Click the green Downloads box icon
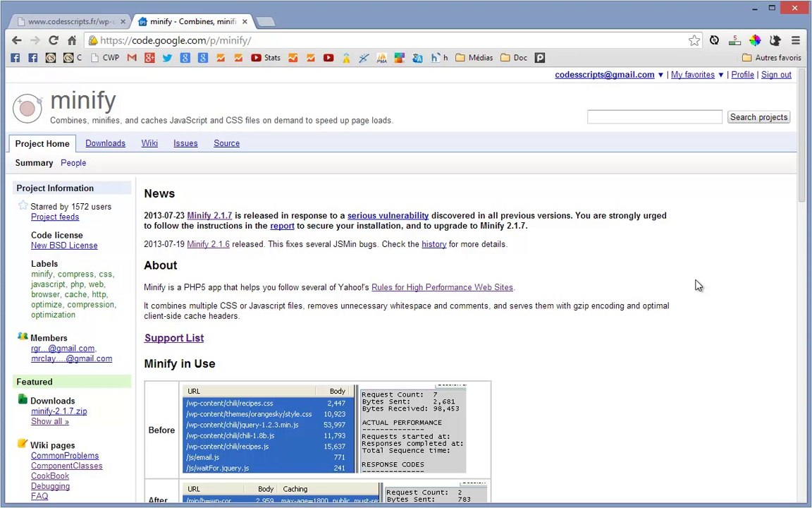Image resolution: width=812 pixels, height=508 pixels. click(23, 399)
